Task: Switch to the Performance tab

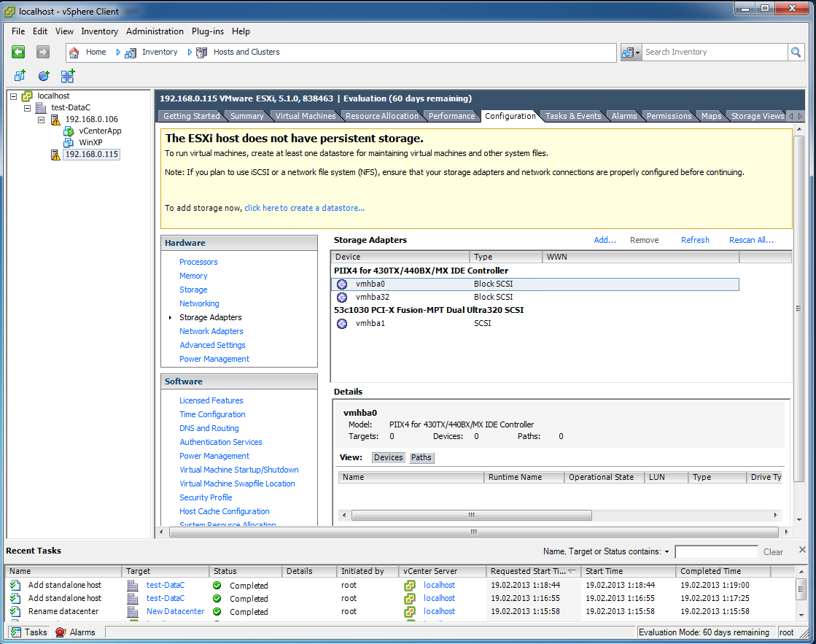Action: tap(451, 116)
